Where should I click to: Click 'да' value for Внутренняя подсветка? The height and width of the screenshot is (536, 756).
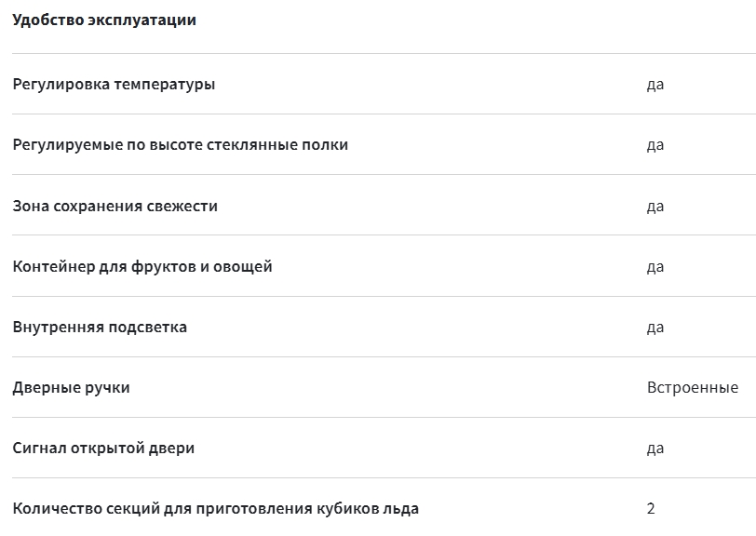coord(655,328)
